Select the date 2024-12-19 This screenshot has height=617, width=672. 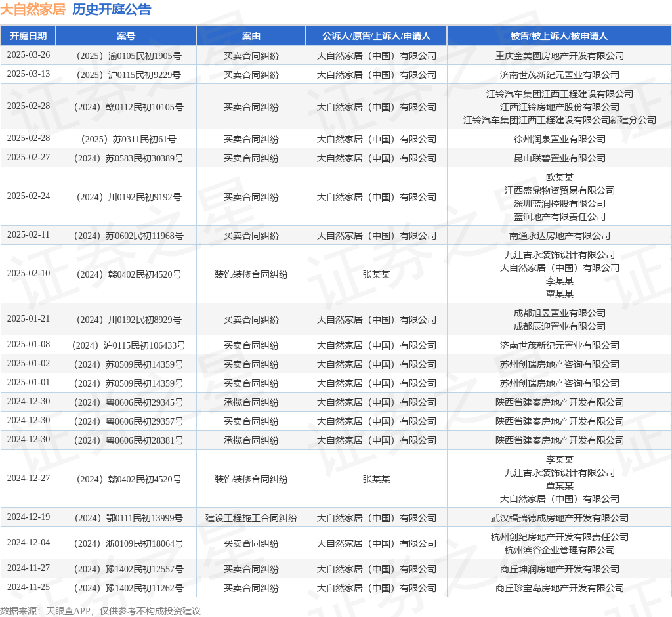coord(28,517)
